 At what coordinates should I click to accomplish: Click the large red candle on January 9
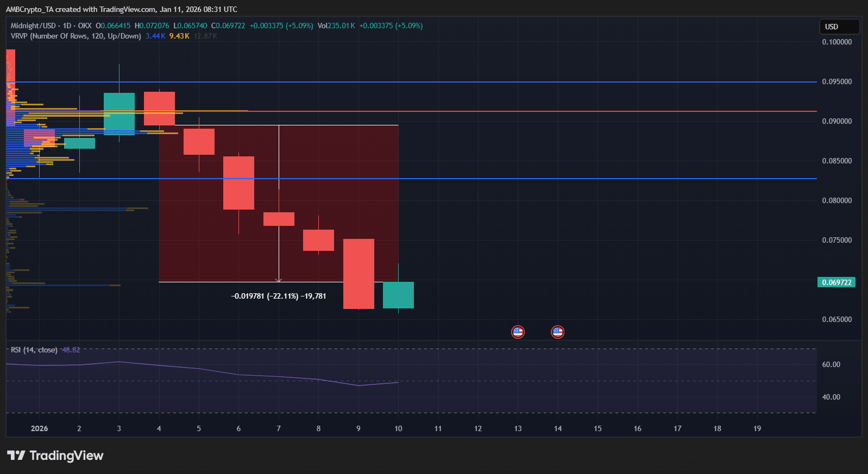point(358,274)
